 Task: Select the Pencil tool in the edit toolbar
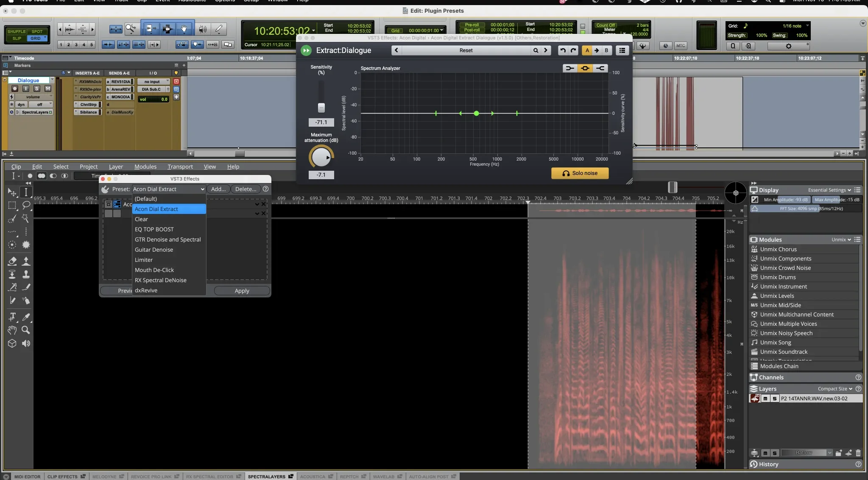[x=219, y=29]
